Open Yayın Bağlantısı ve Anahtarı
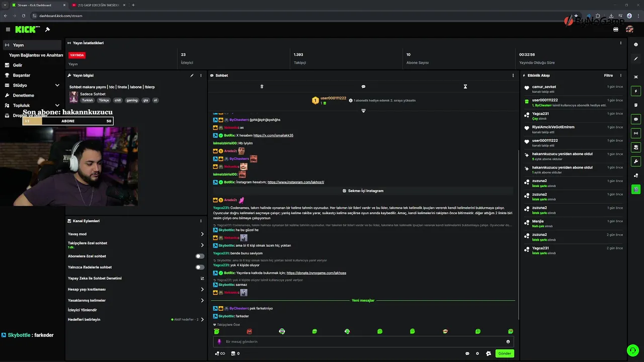The height and width of the screenshot is (362, 644). click(x=36, y=55)
